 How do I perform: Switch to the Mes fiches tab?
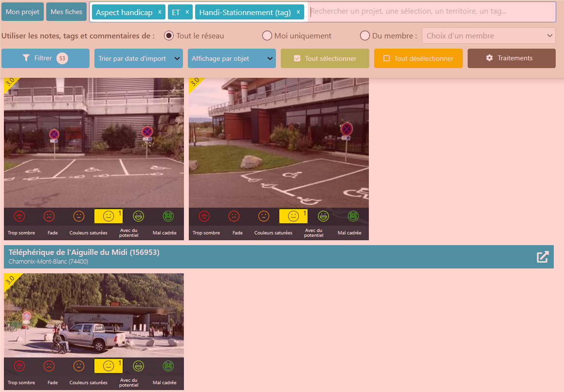tap(67, 12)
